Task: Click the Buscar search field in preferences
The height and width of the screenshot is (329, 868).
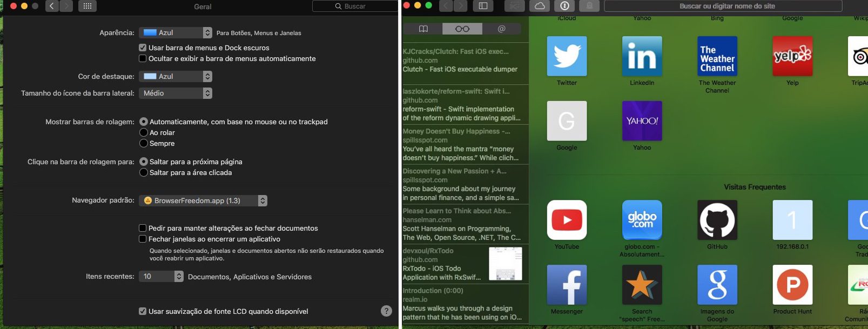Action: click(x=355, y=6)
